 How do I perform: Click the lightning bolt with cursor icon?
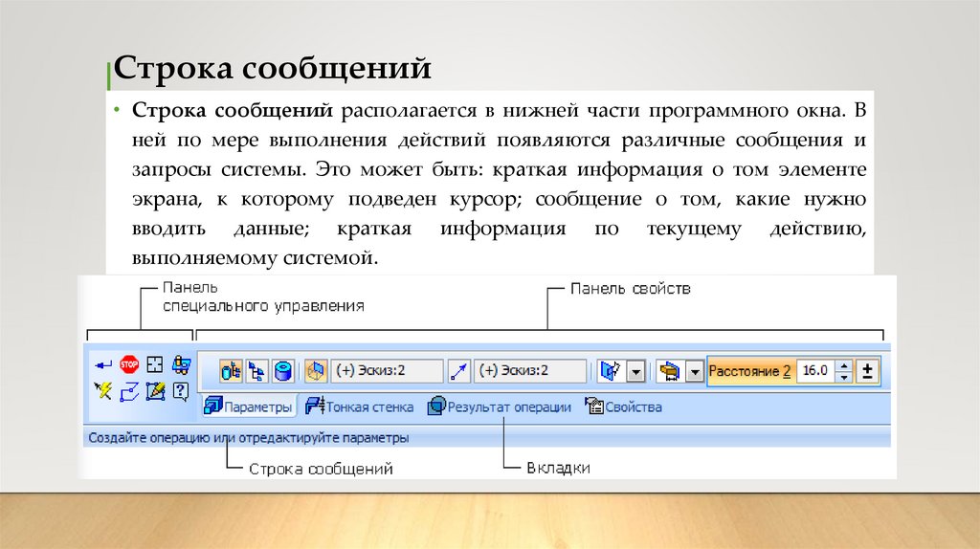point(103,391)
